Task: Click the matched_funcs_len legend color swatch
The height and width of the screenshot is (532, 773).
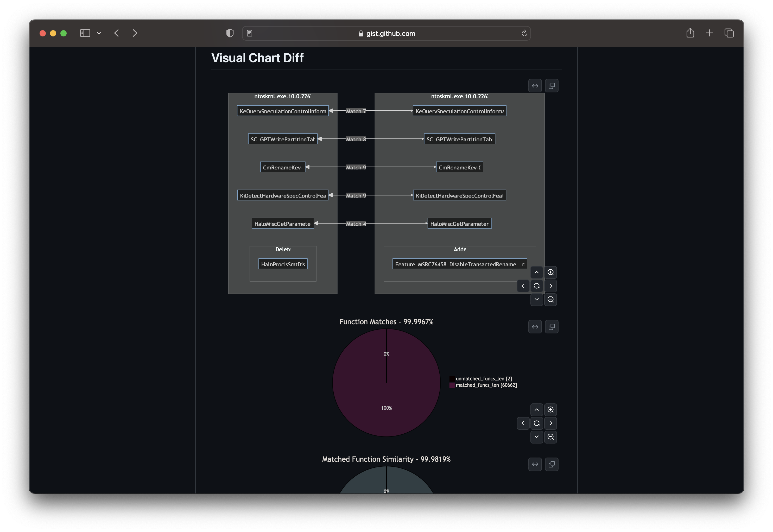Action: click(452, 385)
